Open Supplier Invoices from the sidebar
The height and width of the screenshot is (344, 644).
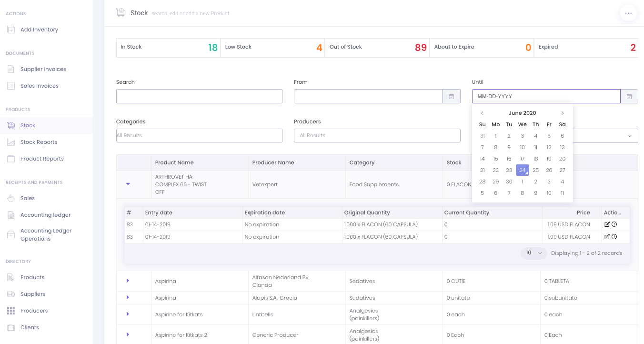43,69
